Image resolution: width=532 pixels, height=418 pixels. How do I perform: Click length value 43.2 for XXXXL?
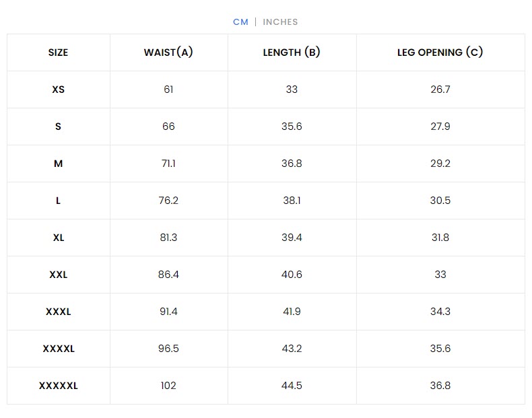292,349
